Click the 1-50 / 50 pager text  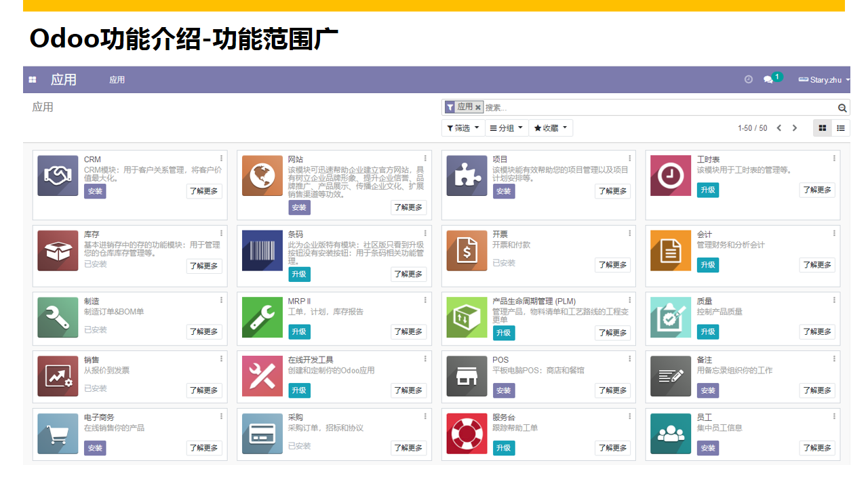pyautogui.click(x=753, y=128)
